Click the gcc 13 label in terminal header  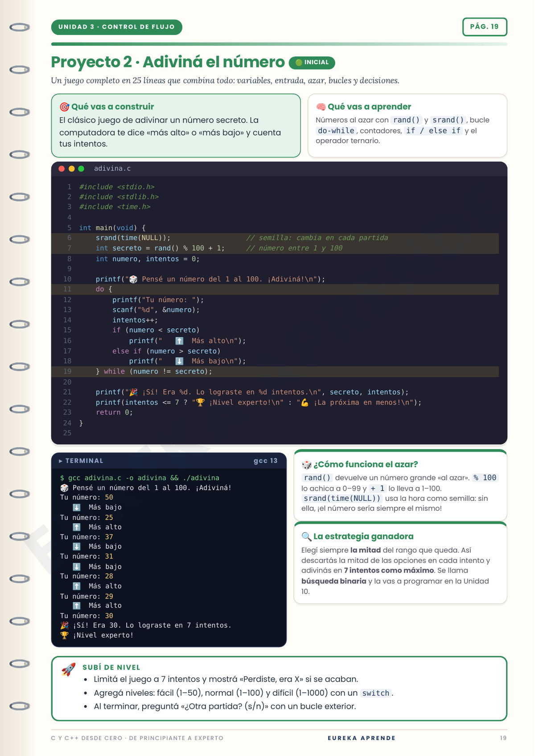[266, 461]
